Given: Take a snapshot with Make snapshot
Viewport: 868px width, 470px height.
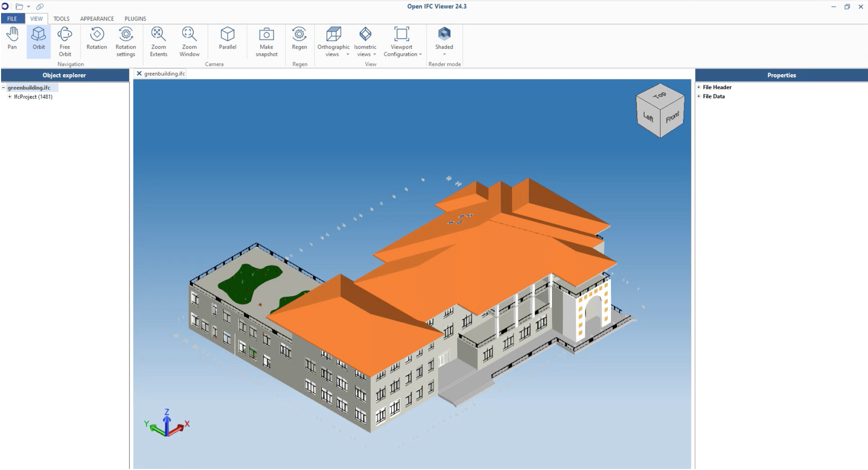Looking at the screenshot, I should [x=267, y=41].
